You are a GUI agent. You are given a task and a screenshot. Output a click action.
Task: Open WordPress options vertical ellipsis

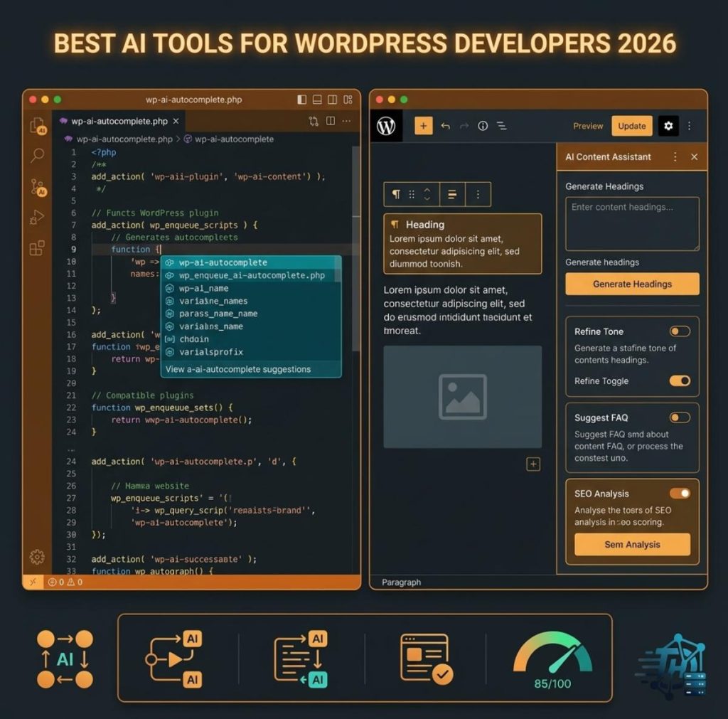coord(690,126)
